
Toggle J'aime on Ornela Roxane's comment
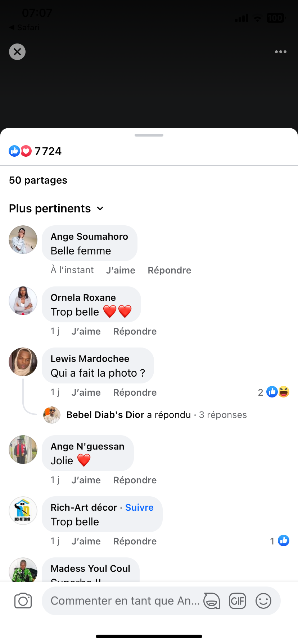86,331
